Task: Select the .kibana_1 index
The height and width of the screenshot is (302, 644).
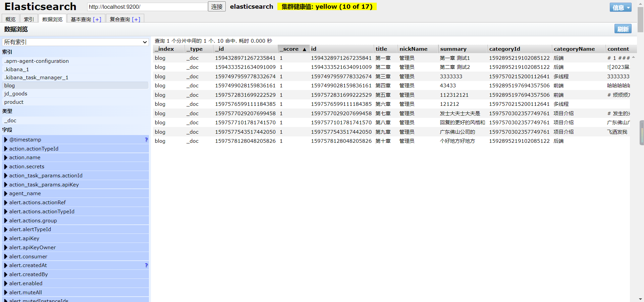Action: point(75,70)
